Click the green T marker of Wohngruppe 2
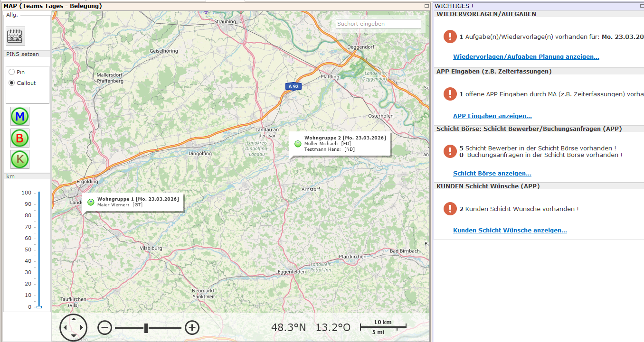The image size is (644, 342). click(298, 144)
